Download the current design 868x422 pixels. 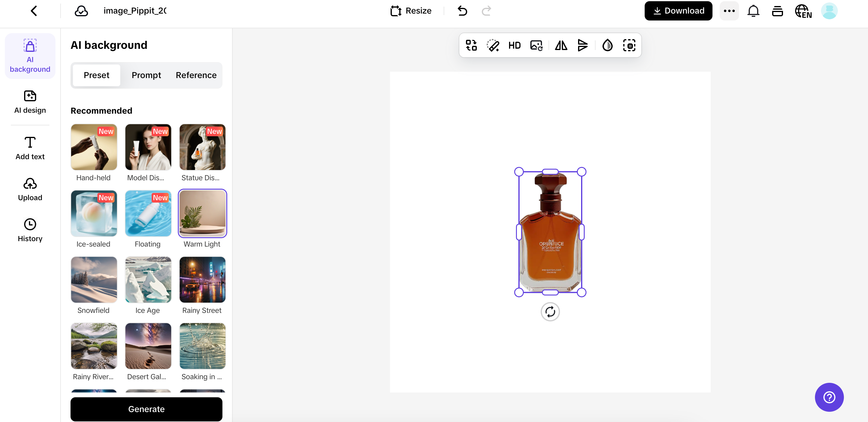coord(678,11)
